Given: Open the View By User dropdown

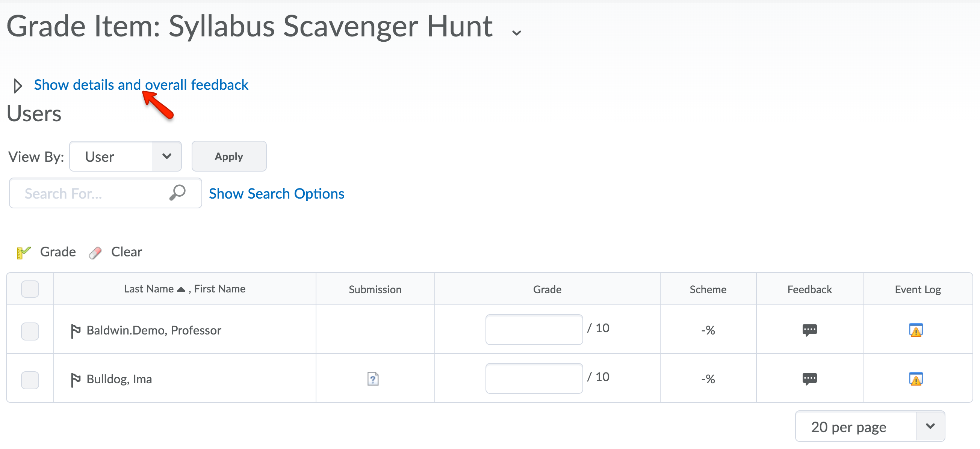Looking at the screenshot, I should click(x=125, y=156).
